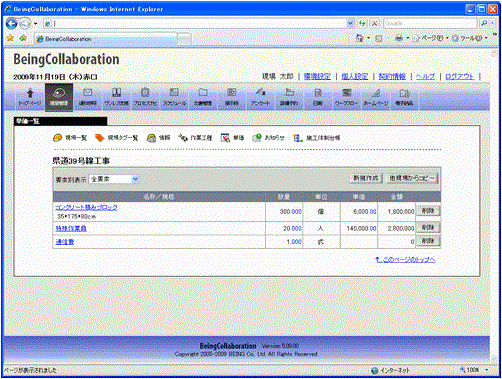Delete the 通信費 row
Screen dimensions: 502x379
click(x=428, y=241)
